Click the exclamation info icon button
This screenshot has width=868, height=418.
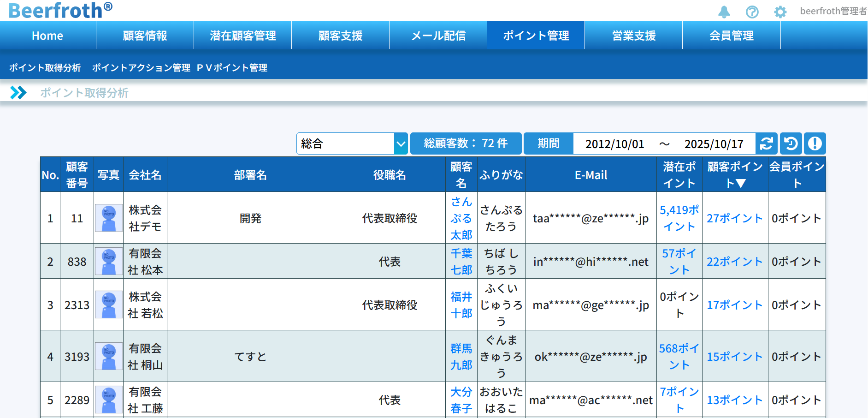pyautogui.click(x=815, y=143)
